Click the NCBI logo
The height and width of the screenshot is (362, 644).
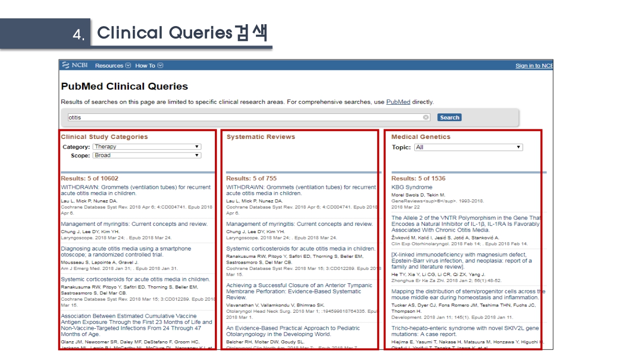[x=75, y=65]
